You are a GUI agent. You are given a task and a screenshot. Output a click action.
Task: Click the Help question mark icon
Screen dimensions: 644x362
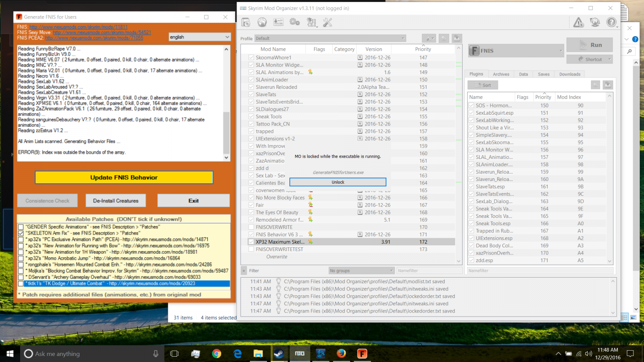click(611, 23)
